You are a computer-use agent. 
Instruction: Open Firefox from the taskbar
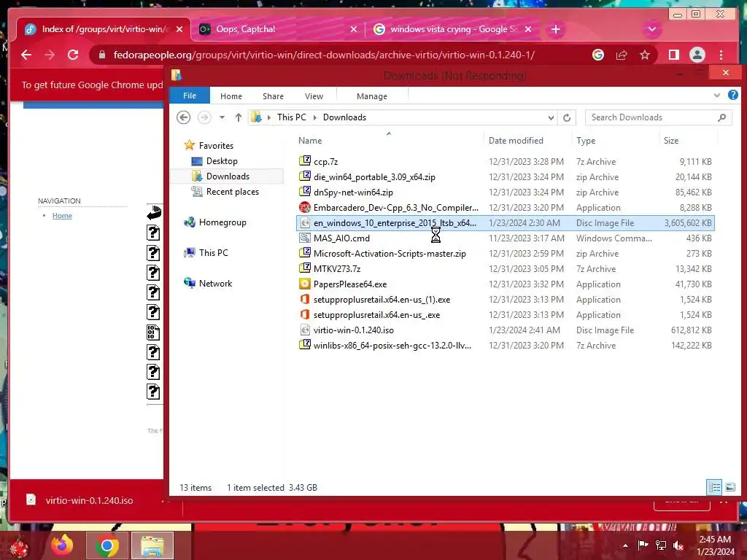coord(62,545)
